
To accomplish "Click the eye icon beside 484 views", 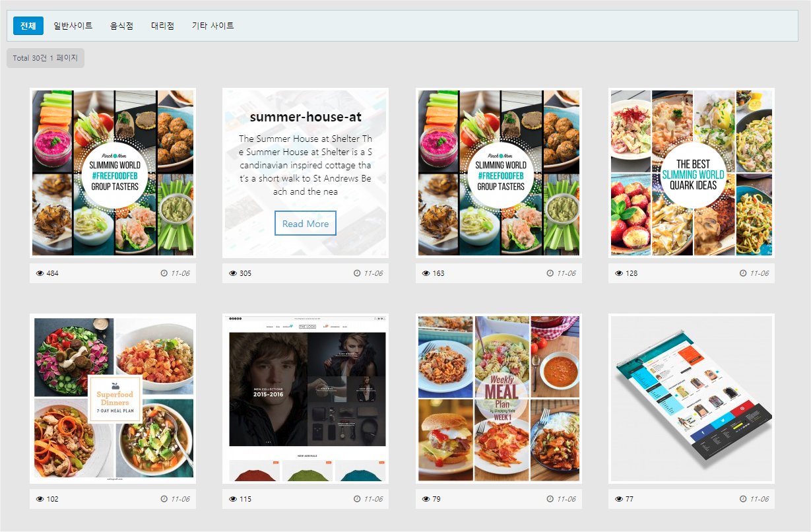I will click(40, 273).
